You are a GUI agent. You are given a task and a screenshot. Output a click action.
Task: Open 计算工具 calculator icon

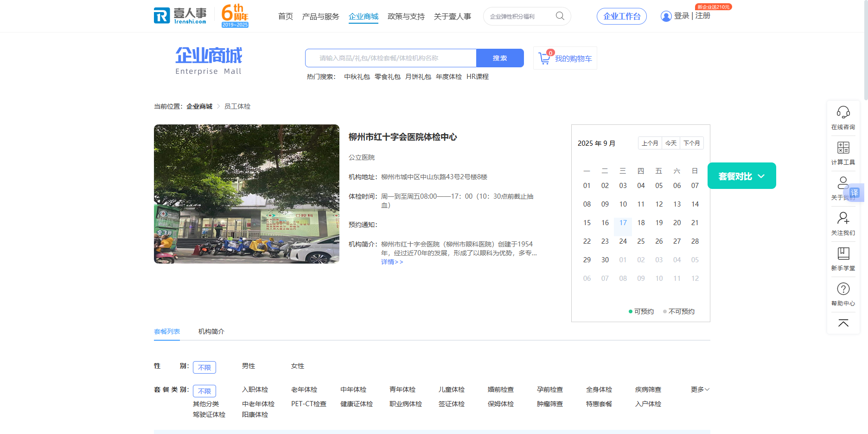(843, 148)
